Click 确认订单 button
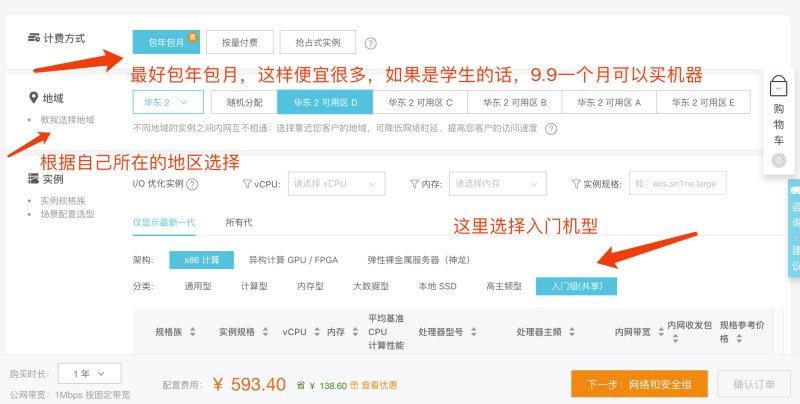Screen dimensions: 800x404 754,384
